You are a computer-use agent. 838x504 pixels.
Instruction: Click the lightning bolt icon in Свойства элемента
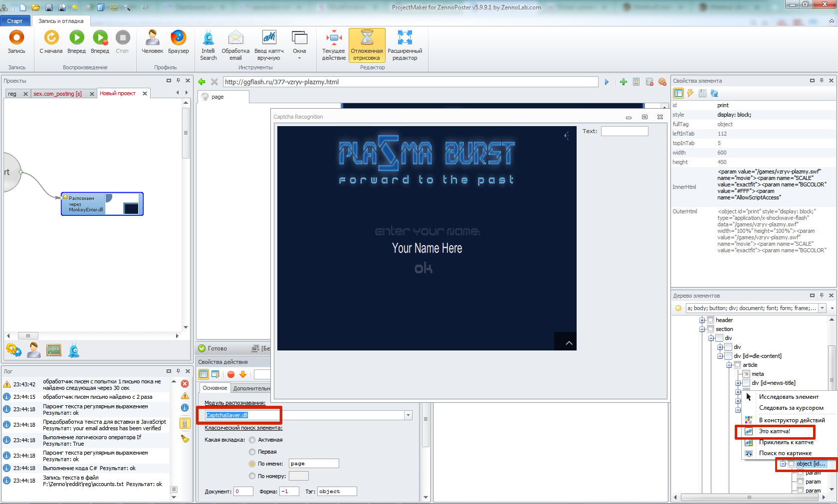click(690, 93)
